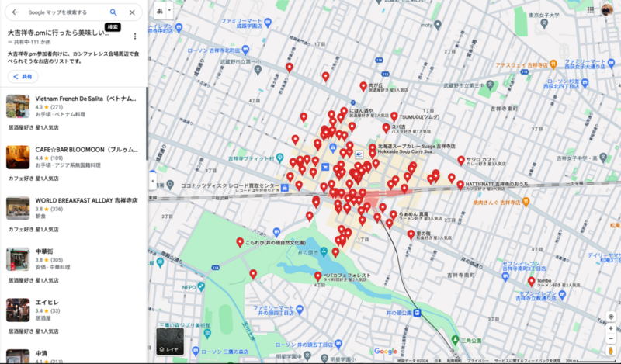Click ファミリーマート 井の頭四丁目店 marker

click(300, 310)
